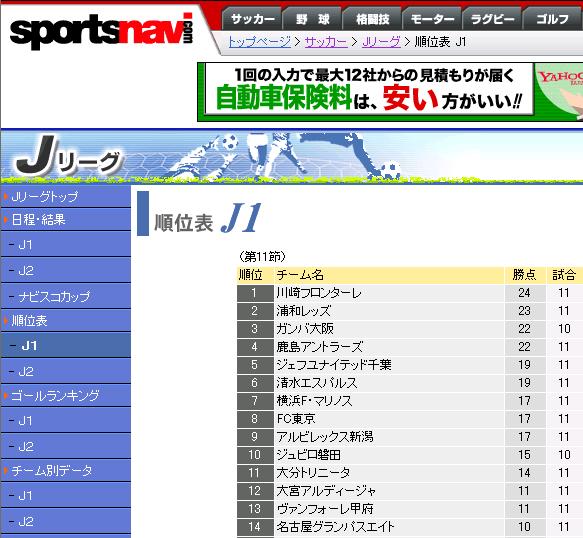Switch to the 野球 tab
Viewport: 583px width, 538px height.
[312, 19]
